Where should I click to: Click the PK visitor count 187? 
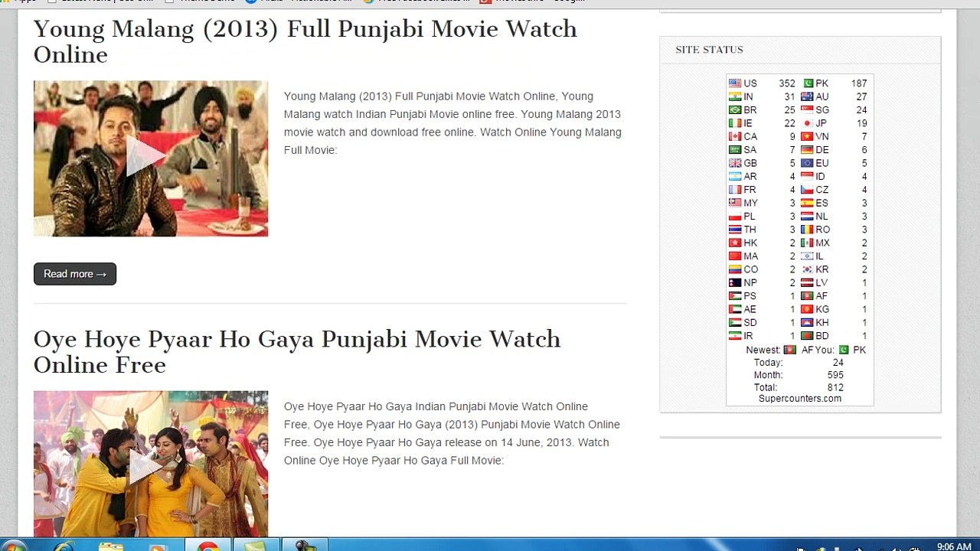tap(859, 83)
